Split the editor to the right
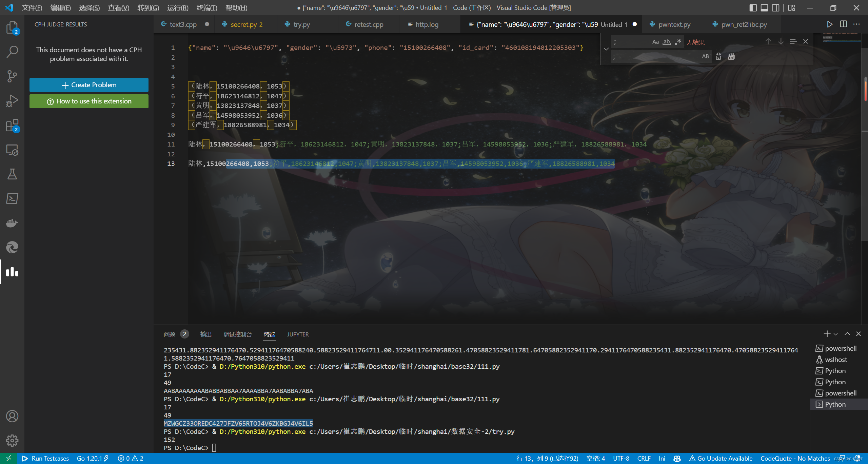This screenshot has height=464, width=868. pyautogui.click(x=843, y=24)
